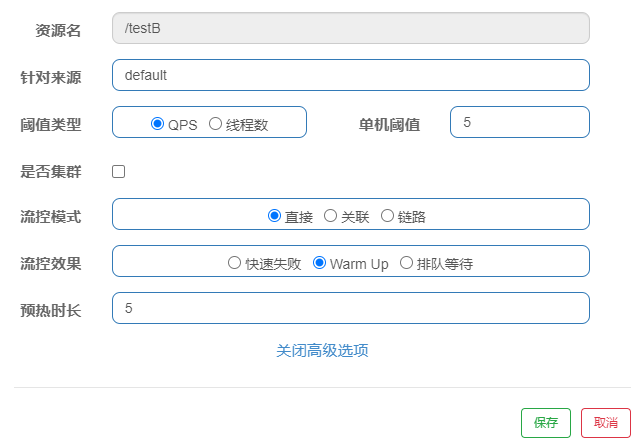Collapse options via 关闭高级选项 link
This screenshot has height=447, width=642.
[x=322, y=351]
